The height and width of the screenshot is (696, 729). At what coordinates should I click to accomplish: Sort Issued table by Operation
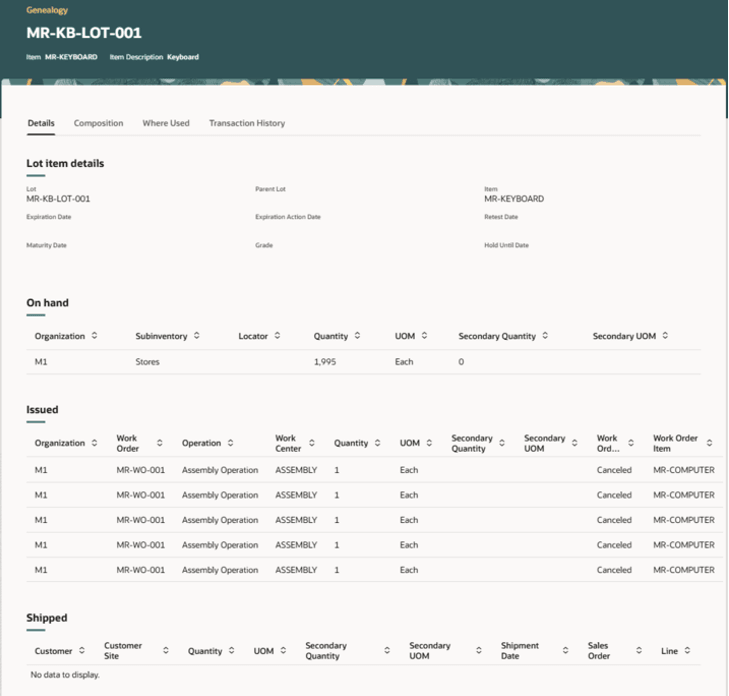click(231, 443)
